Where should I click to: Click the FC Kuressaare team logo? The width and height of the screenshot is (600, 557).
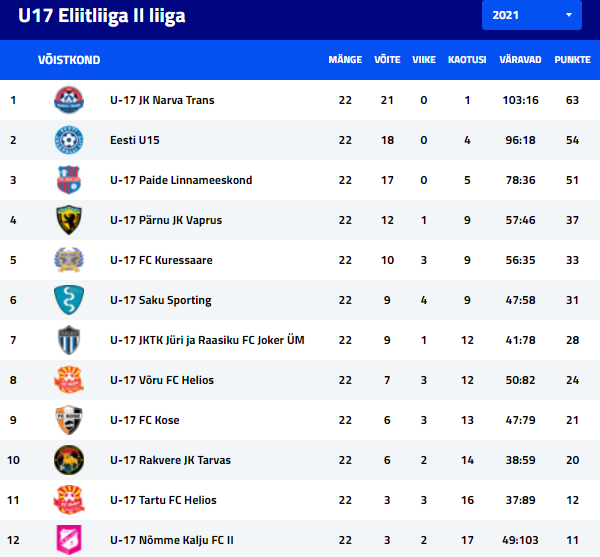[x=69, y=260]
